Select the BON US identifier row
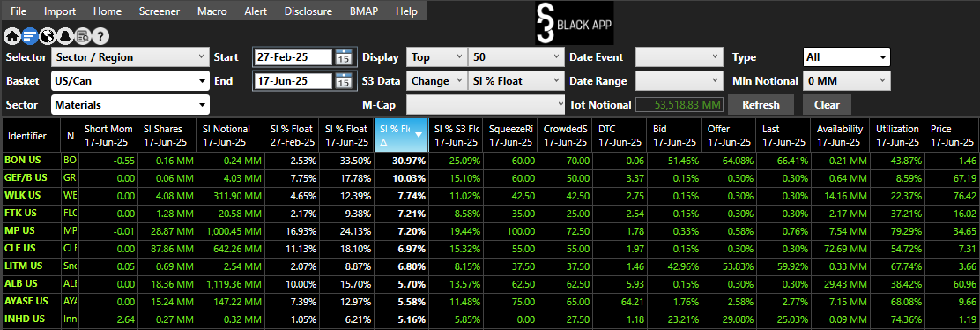980x330 pixels. (489, 161)
